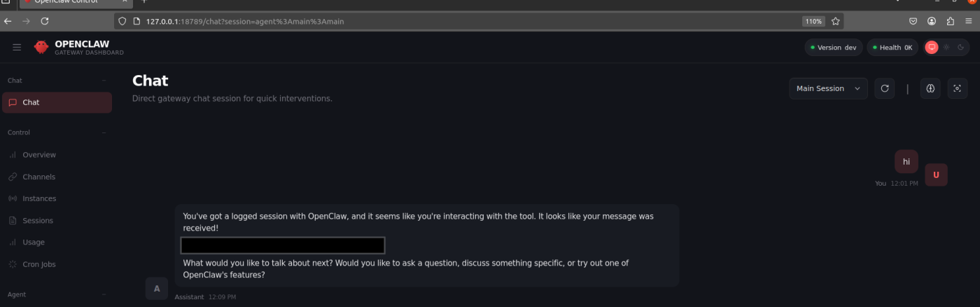Go to Channels in the sidebar
The image size is (980, 307).
pyautogui.click(x=38, y=177)
